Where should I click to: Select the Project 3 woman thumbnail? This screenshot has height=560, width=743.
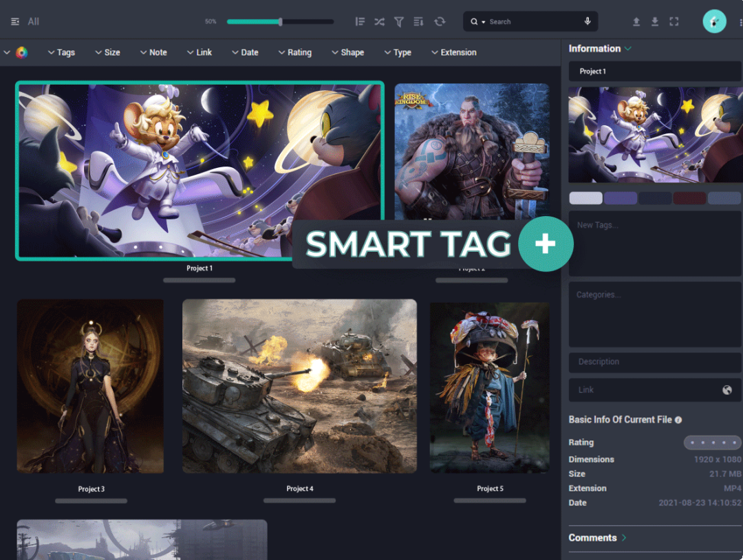[91, 386]
